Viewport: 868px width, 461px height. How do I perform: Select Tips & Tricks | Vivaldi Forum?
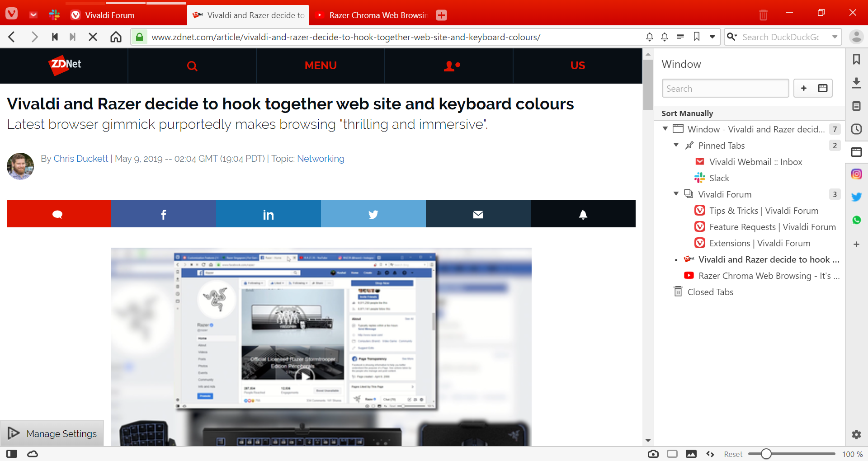point(764,211)
